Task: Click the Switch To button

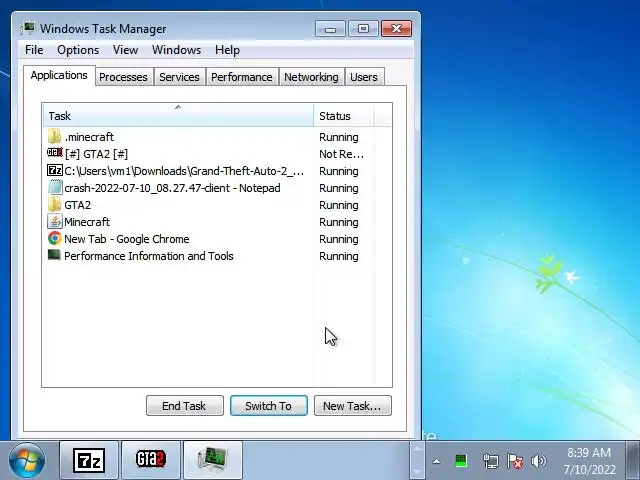Action: (x=269, y=406)
